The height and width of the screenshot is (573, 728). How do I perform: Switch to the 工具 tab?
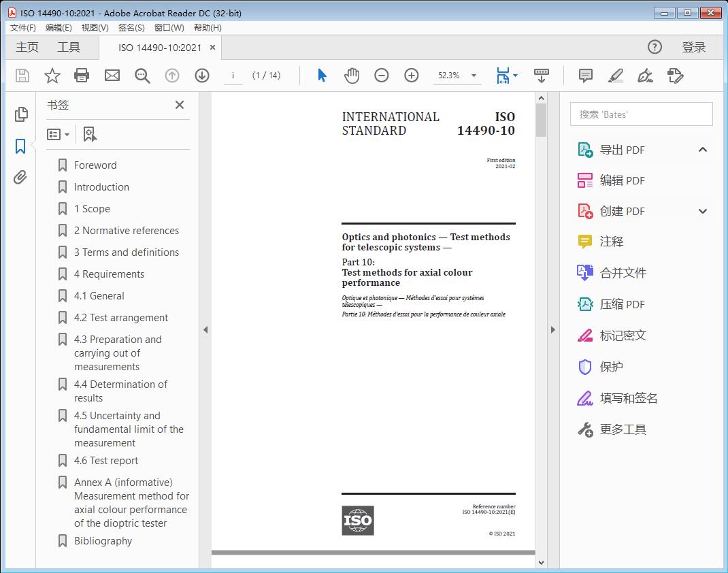69,47
